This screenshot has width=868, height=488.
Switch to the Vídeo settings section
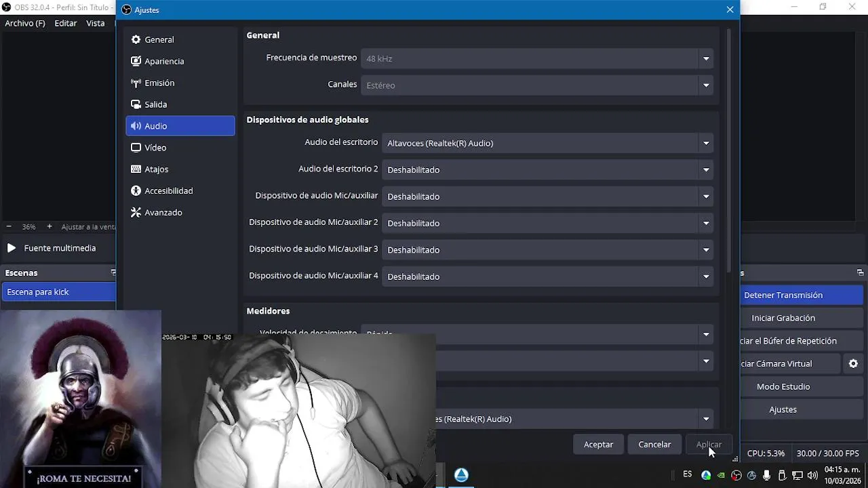[x=180, y=148]
